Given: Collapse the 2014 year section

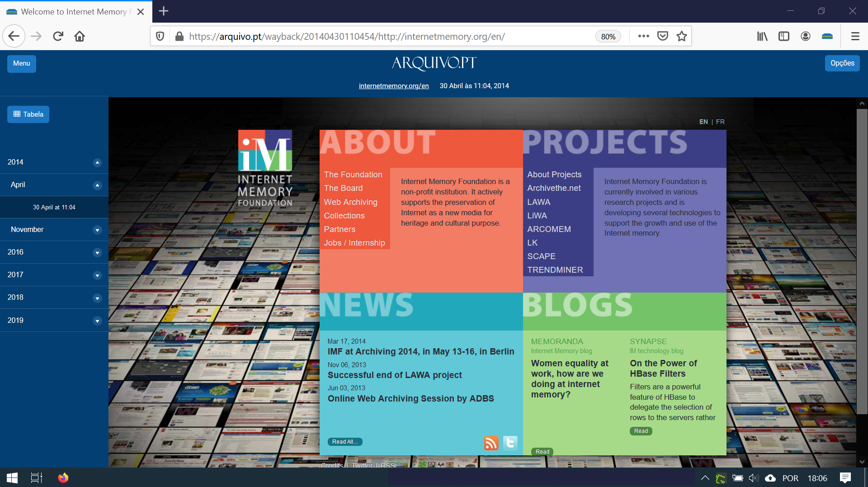Looking at the screenshot, I should tap(97, 162).
